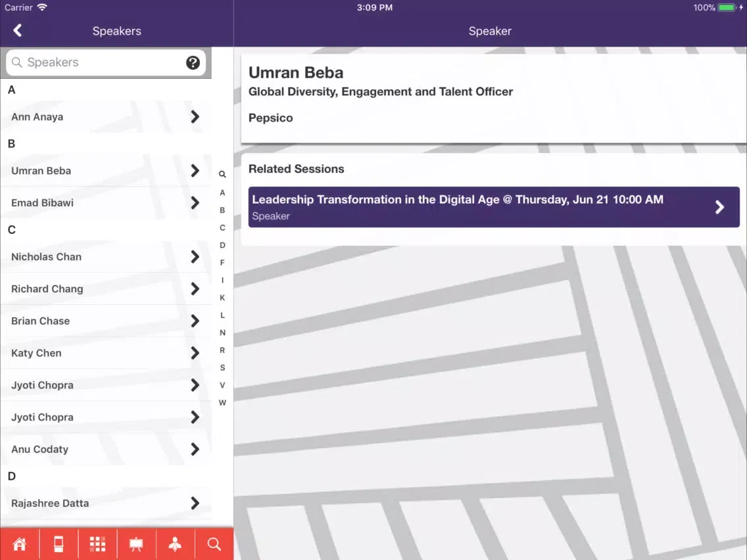Select speaker Rajashree Datta
Image resolution: width=747 pixels, height=560 pixels.
pyautogui.click(x=106, y=503)
